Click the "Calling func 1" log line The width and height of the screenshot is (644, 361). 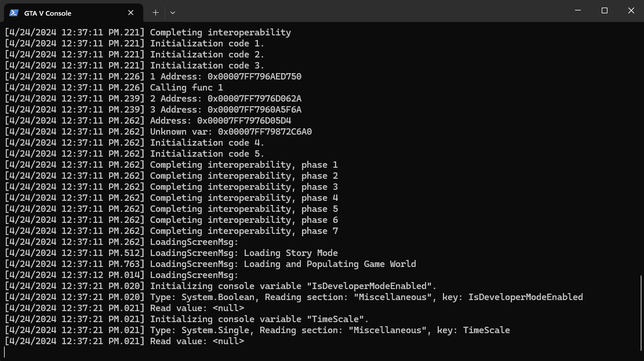click(x=186, y=88)
